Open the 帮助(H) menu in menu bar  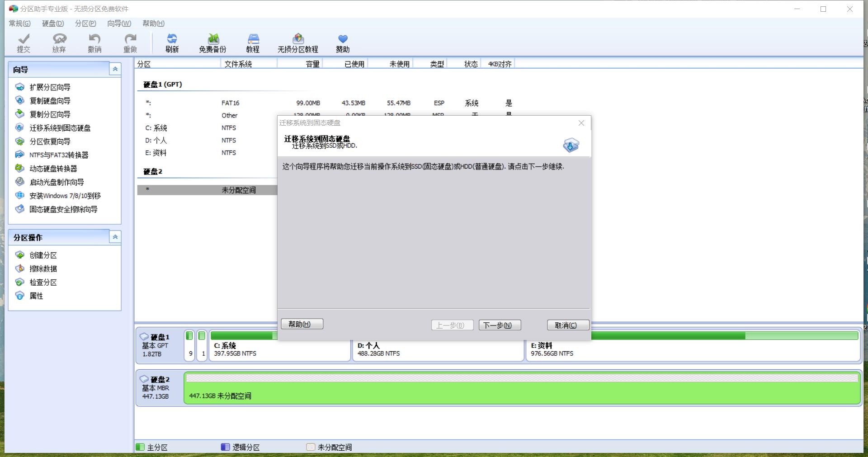pos(153,24)
